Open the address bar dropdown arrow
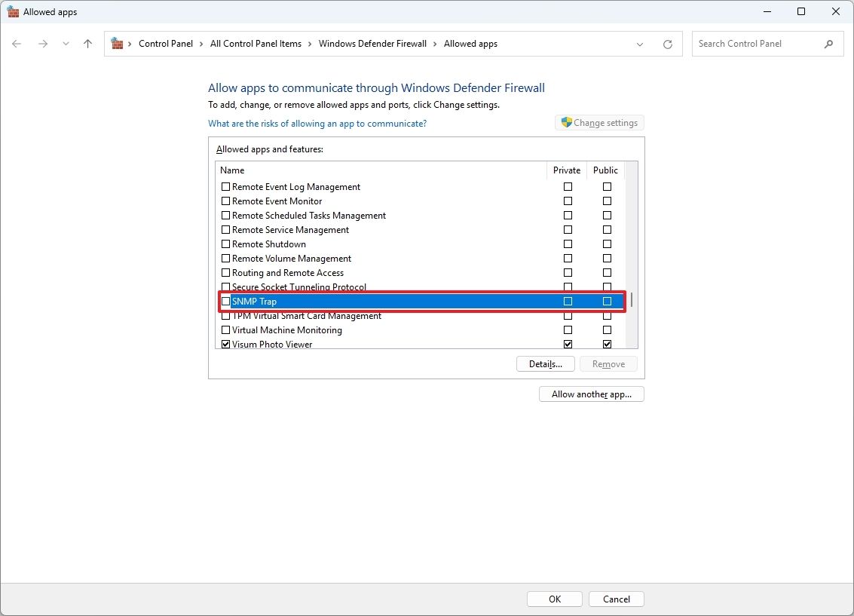 point(640,44)
